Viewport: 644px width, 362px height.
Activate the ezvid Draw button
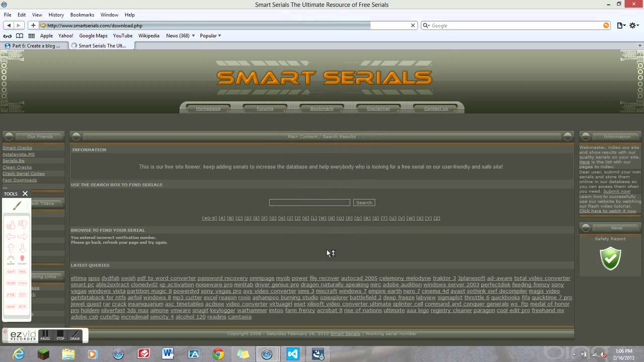(x=75, y=335)
